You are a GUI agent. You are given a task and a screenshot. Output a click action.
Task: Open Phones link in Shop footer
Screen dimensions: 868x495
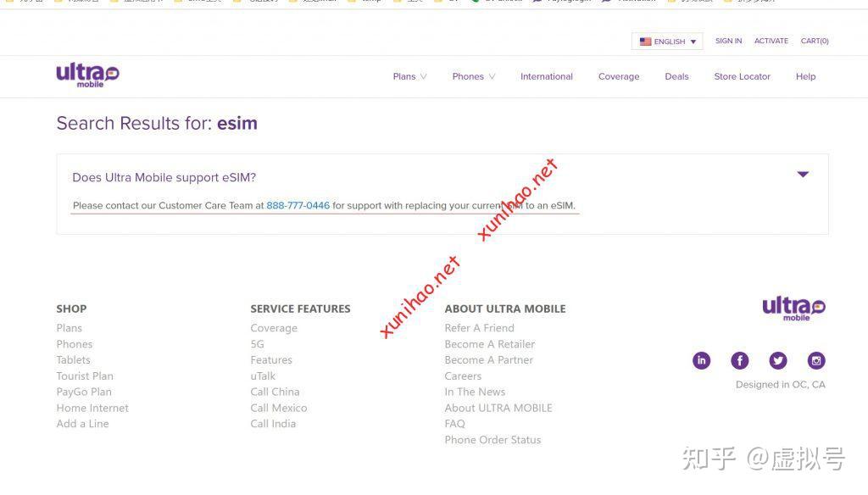coord(75,344)
